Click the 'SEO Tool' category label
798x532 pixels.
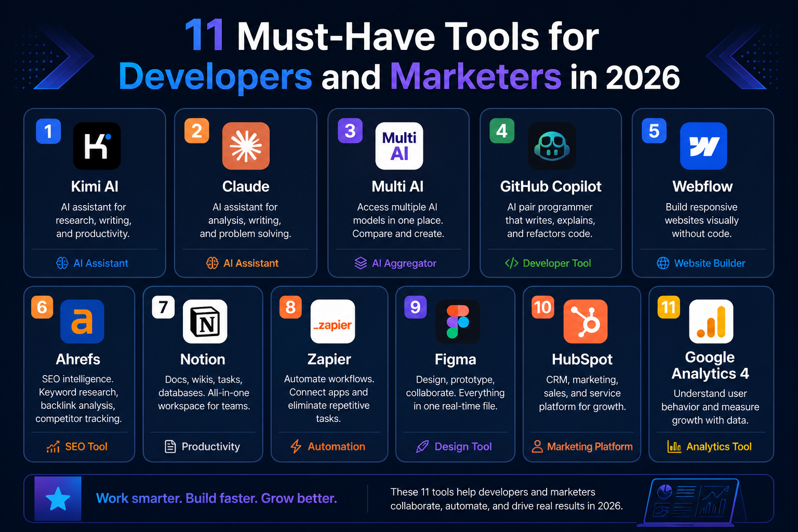point(86,447)
